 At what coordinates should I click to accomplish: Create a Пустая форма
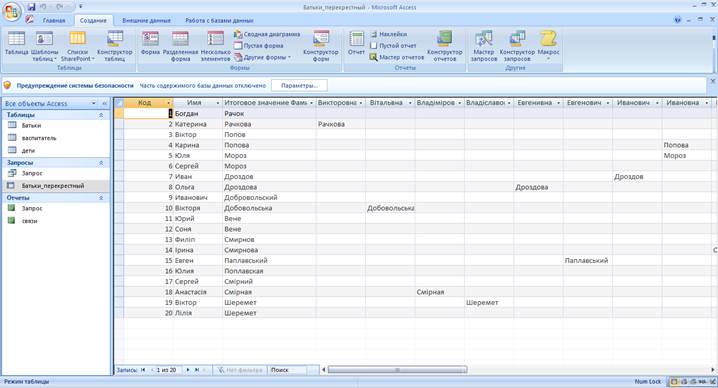click(x=258, y=46)
